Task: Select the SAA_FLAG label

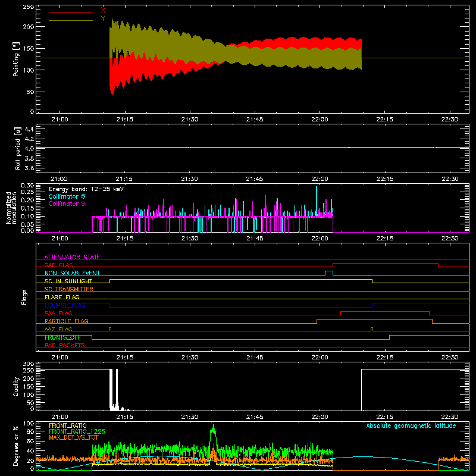Action: tap(58, 313)
